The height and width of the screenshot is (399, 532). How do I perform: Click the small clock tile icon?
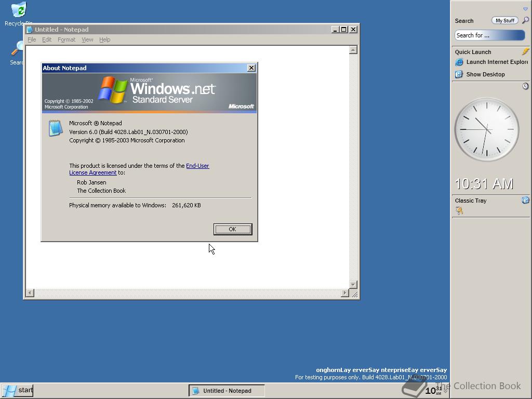pos(525,86)
